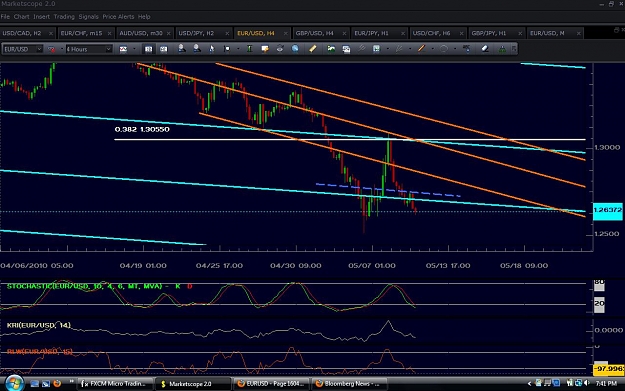The height and width of the screenshot is (391, 625).
Task: Open the Chart menu
Action: click(x=22, y=17)
